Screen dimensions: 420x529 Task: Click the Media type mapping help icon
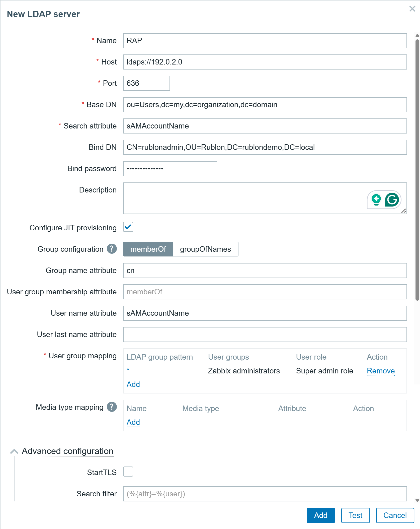112,407
